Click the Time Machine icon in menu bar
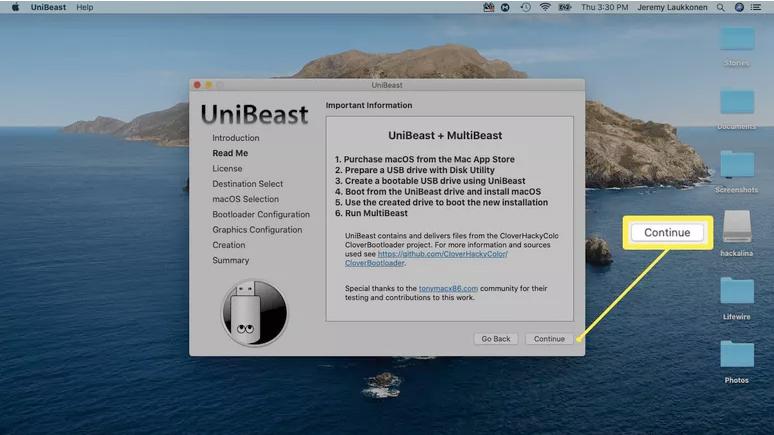 click(525, 7)
